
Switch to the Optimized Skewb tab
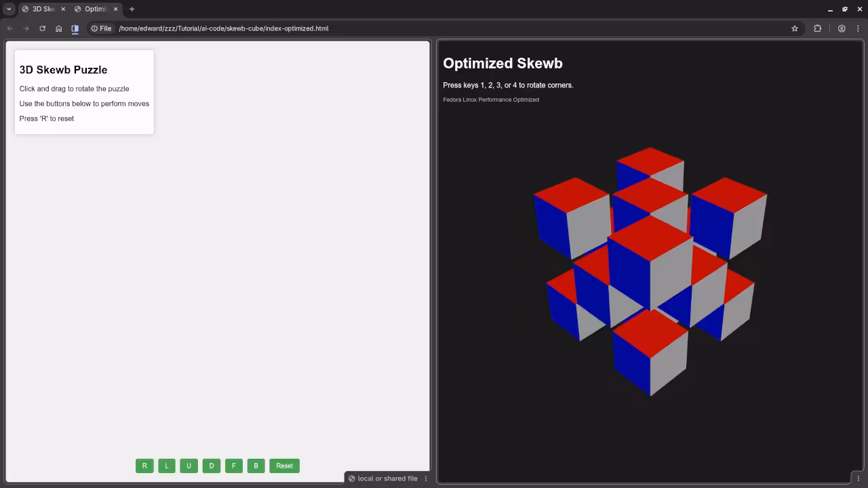(x=94, y=9)
